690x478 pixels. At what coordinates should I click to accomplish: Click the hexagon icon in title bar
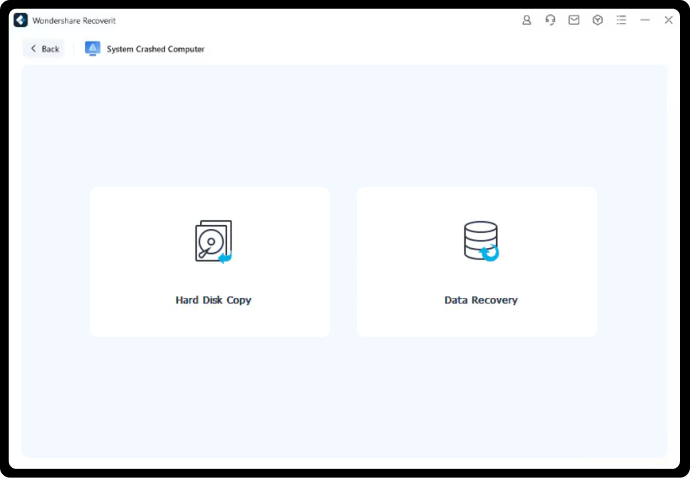(598, 20)
